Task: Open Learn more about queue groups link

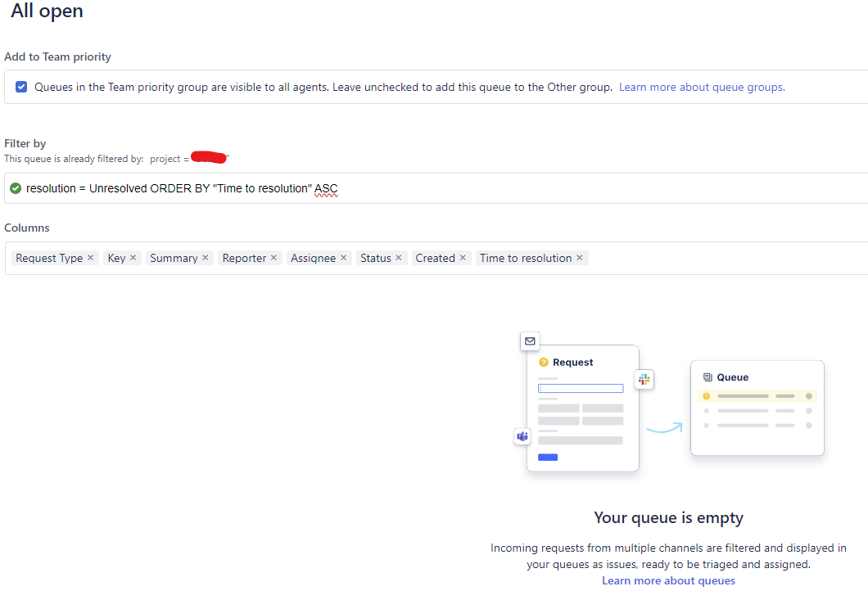Action: coord(702,87)
